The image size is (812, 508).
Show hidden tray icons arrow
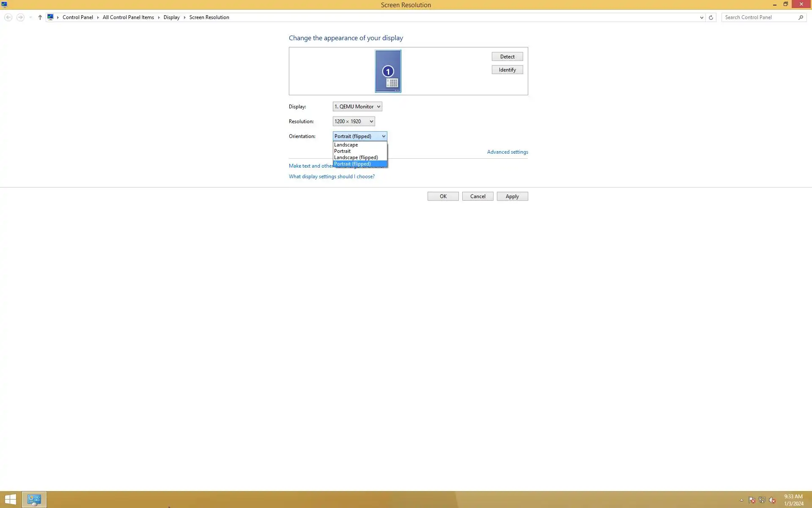coord(741,500)
